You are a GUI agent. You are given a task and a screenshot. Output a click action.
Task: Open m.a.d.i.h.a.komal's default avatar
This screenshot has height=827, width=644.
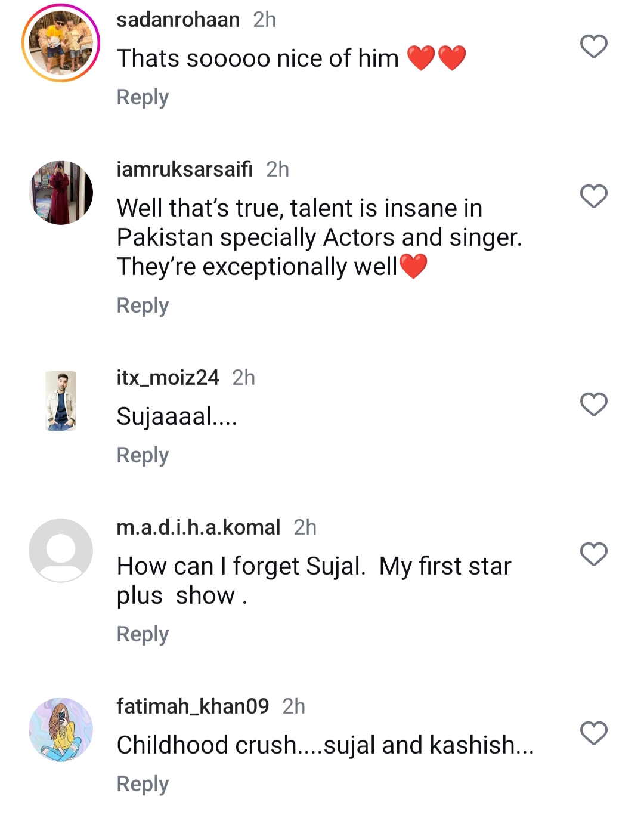click(61, 550)
